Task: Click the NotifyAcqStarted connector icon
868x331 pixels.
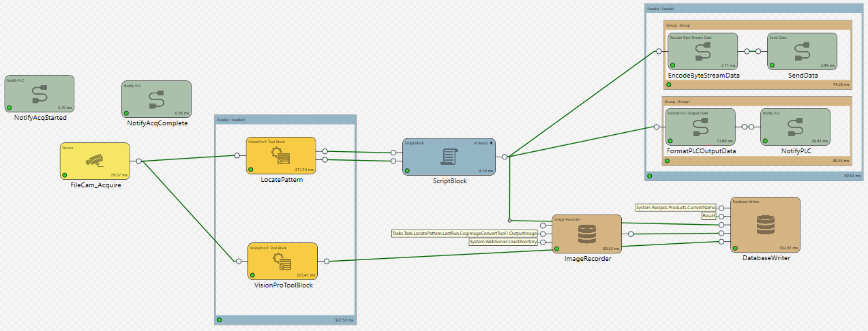Action: [x=40, y=93]
